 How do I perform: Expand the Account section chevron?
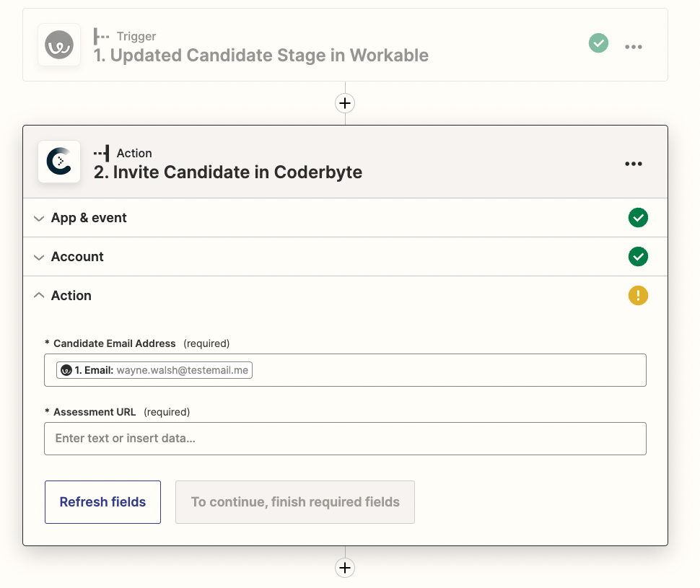click(x=39, y=257)
